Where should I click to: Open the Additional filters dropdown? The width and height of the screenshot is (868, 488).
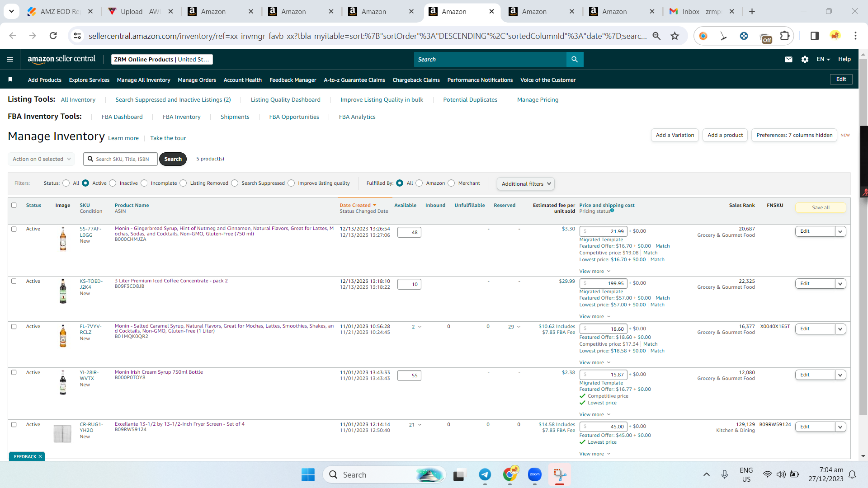pos(525,183)
